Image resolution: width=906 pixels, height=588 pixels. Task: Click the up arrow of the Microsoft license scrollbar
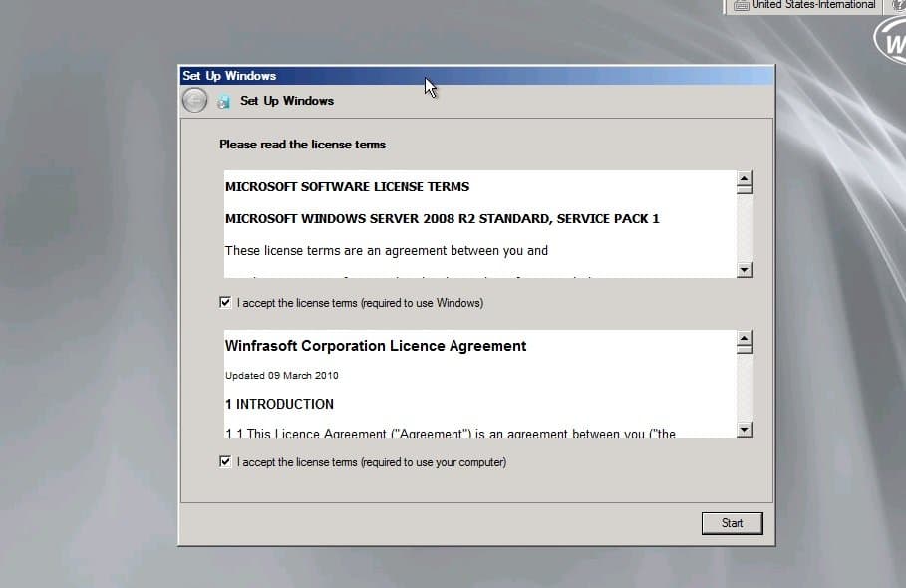coord(745,178)
